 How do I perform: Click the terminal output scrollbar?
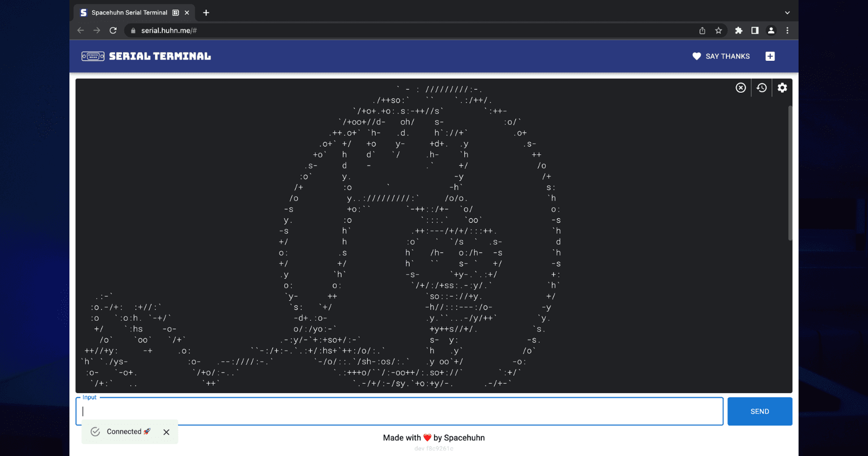click(790, 174)
